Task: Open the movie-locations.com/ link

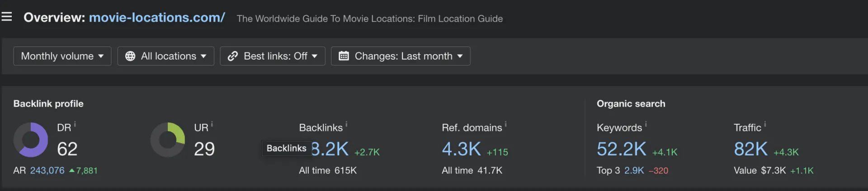Action: 157,18
